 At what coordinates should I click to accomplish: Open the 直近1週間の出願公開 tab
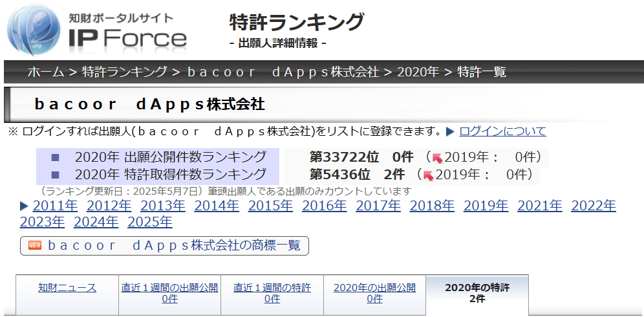(x=169, y=293)
